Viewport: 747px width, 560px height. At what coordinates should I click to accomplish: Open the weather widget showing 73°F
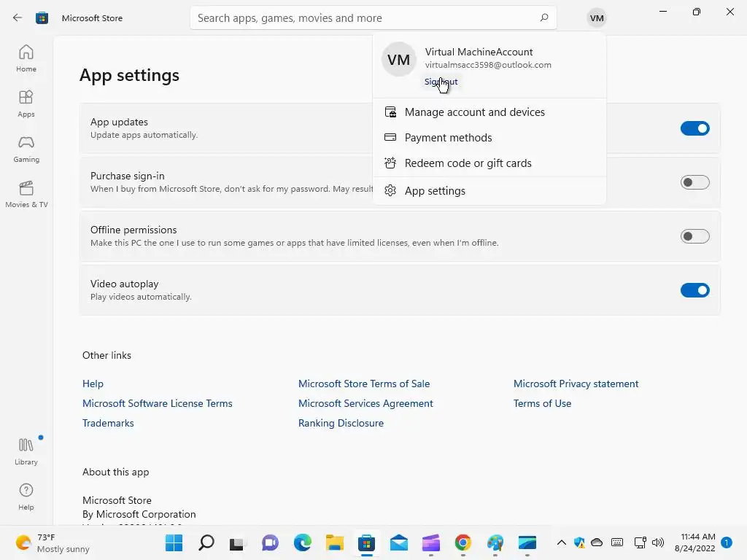click(53, 542)
